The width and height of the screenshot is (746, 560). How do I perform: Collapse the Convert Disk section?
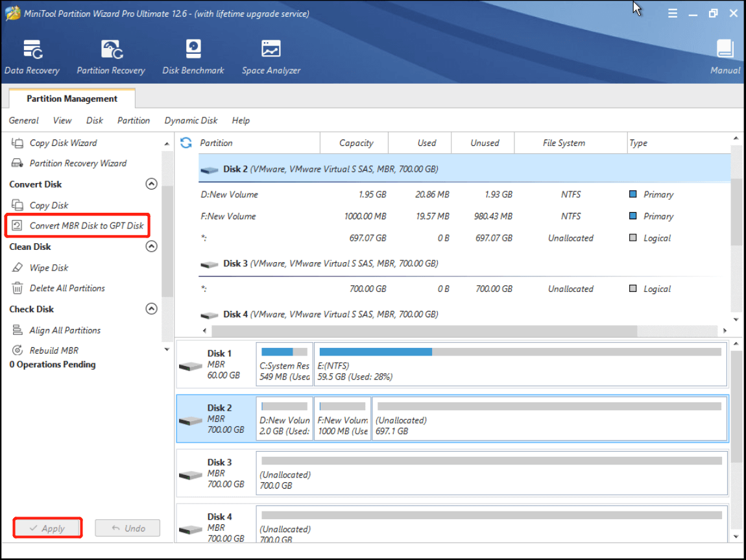tap(151, 184)
